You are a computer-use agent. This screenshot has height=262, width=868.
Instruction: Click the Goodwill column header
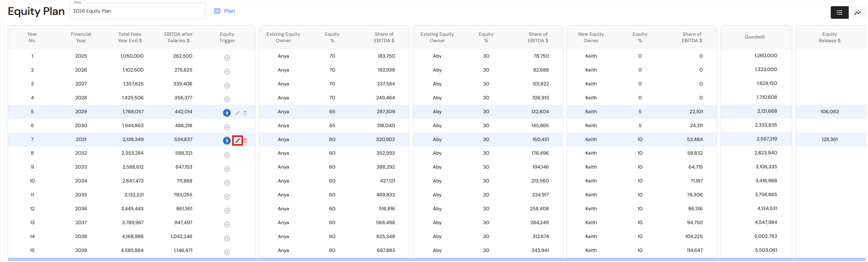coord(754,37)
